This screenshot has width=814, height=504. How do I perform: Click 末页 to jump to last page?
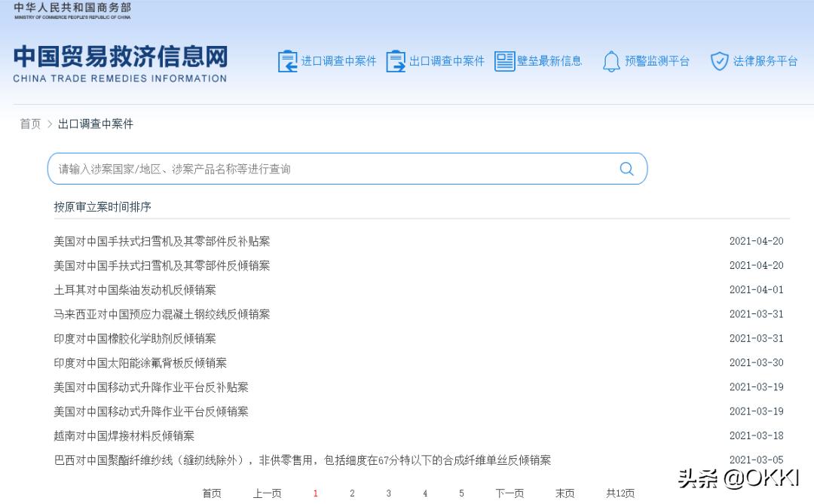[x=565, y=493]
